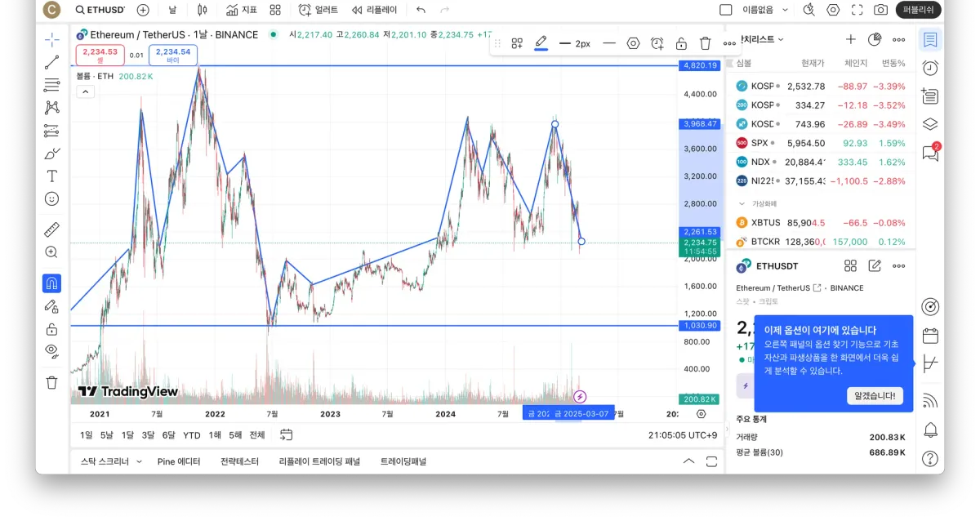The height and width of the screenshot is (521, 980).
Task: Activate the magnet mode tool
Action: tap(51, 283)
